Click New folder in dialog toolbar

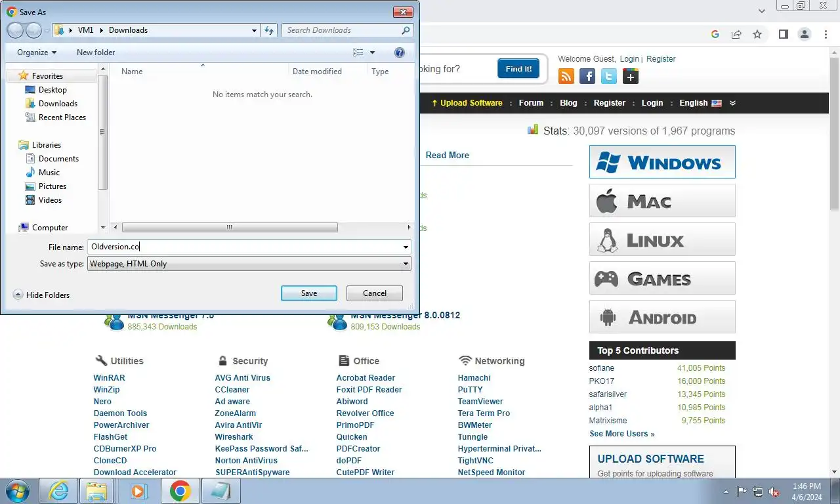pyautogui.click(x=96, y=52)
